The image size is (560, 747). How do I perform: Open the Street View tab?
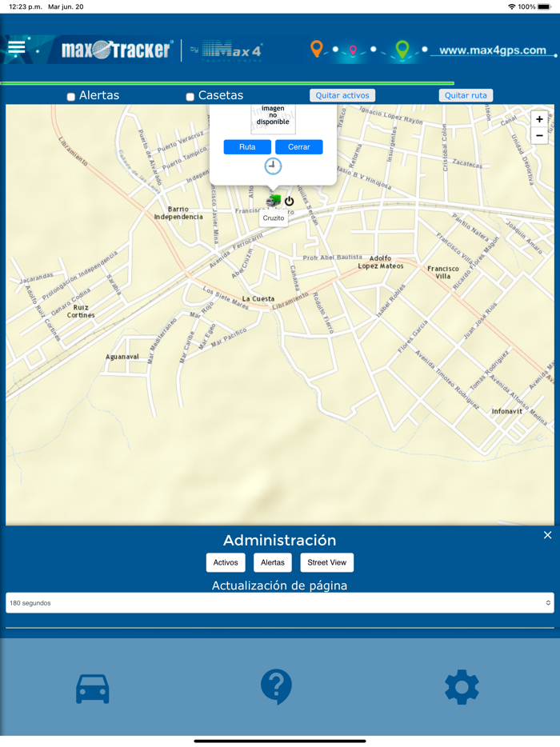click(327, 562)
